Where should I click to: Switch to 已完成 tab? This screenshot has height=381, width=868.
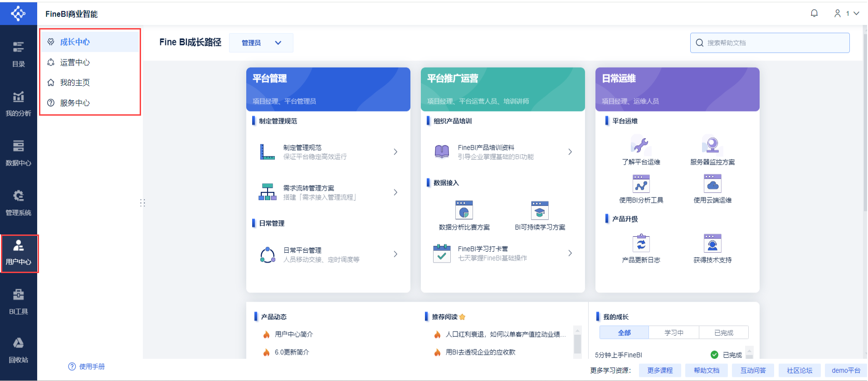[724, 333]
